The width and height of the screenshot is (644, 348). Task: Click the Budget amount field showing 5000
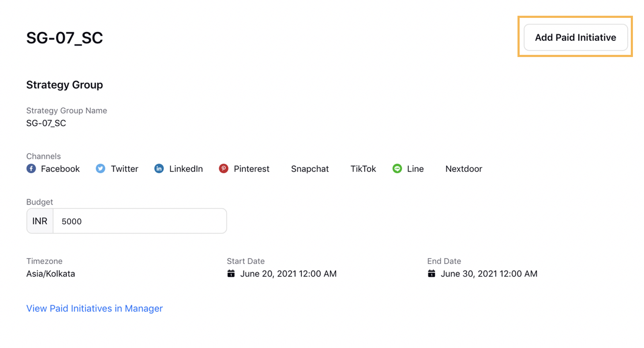(x=140, y=221)
